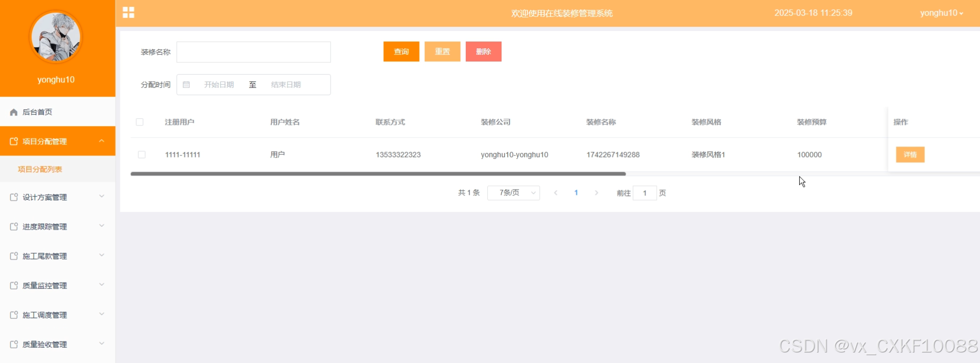
Task: Click the 注册用户 column header
Action: click(x=179, y=122)
